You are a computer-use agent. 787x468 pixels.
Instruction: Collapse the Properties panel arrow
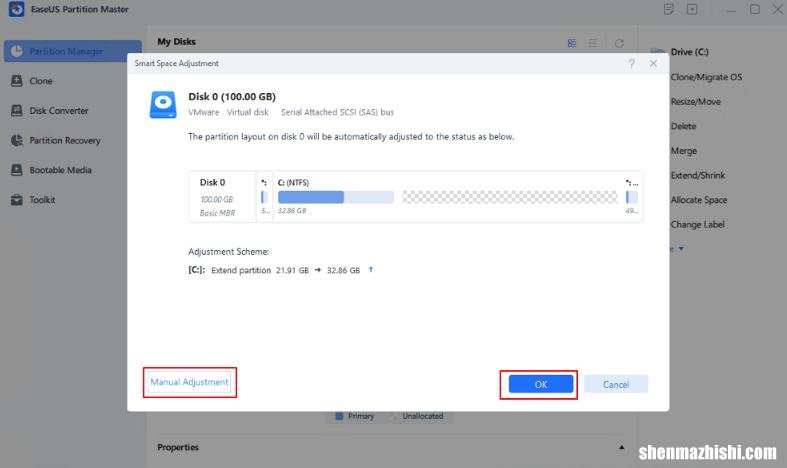(x=621, y=447)
